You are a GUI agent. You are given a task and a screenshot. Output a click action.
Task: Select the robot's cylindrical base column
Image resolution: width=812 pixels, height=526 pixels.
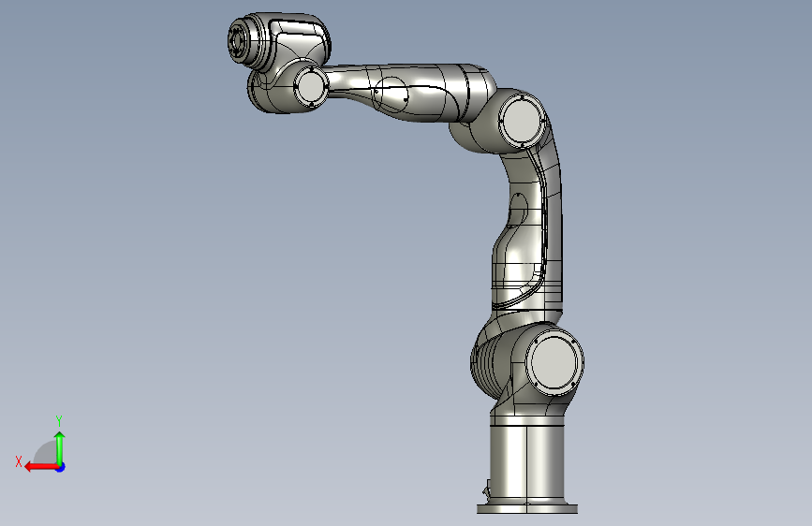[526, 463]
